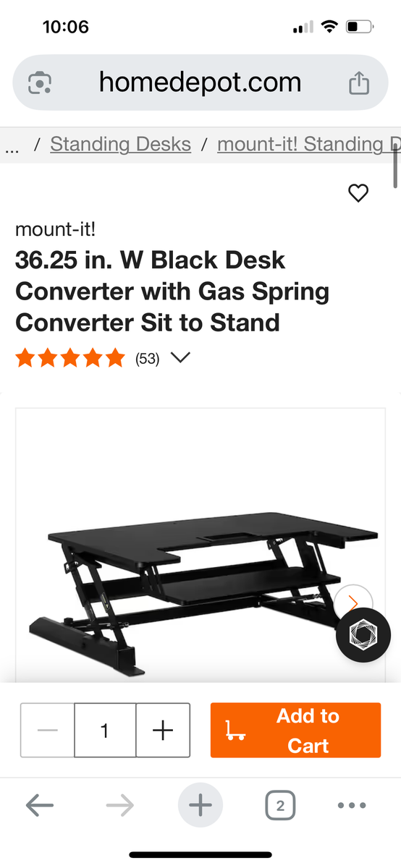Decrease quantity with the minus button
This screenshot has width=401, height=868.
(x=47, y=731)
